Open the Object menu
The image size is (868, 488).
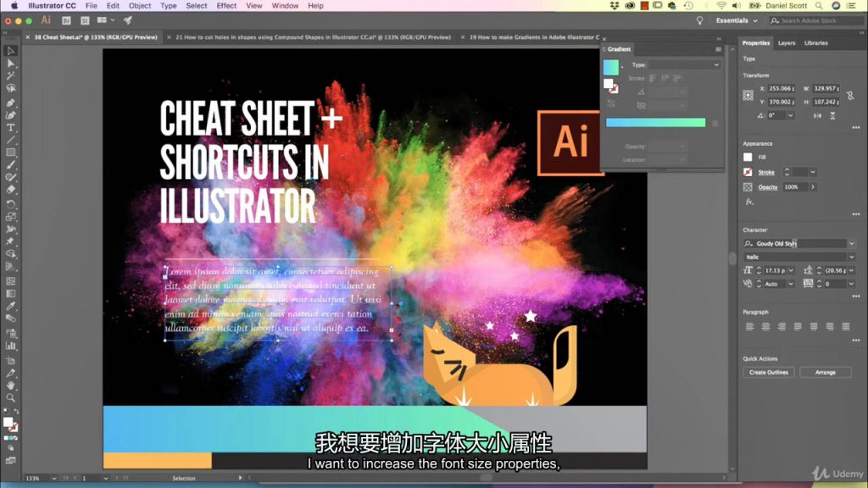click(140, 6)
